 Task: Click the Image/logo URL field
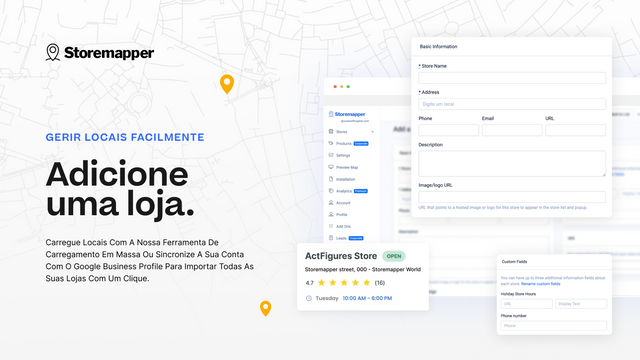(x=512, y=197)
